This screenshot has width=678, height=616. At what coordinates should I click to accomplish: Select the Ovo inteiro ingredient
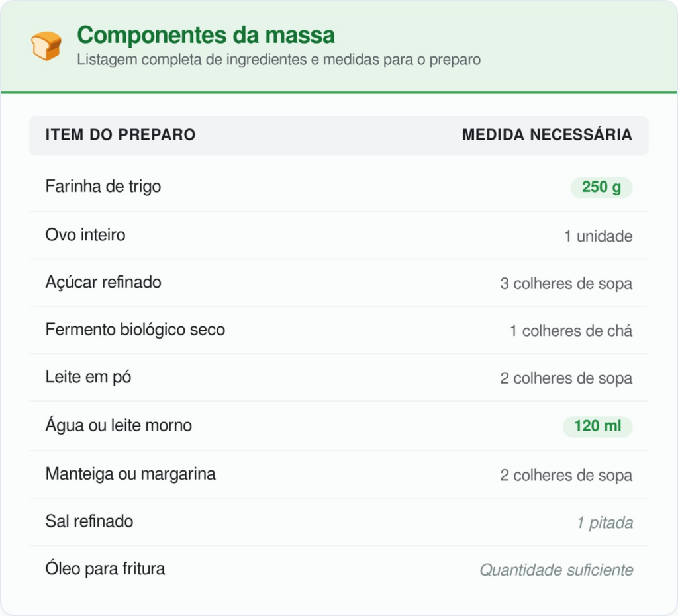click(85, 235)
